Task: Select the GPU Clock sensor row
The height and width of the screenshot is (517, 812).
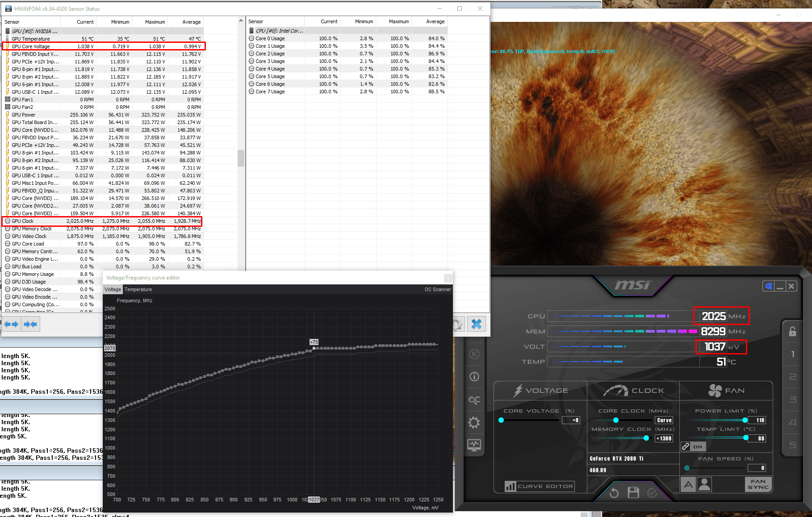Action: click(x=103, y=221)
